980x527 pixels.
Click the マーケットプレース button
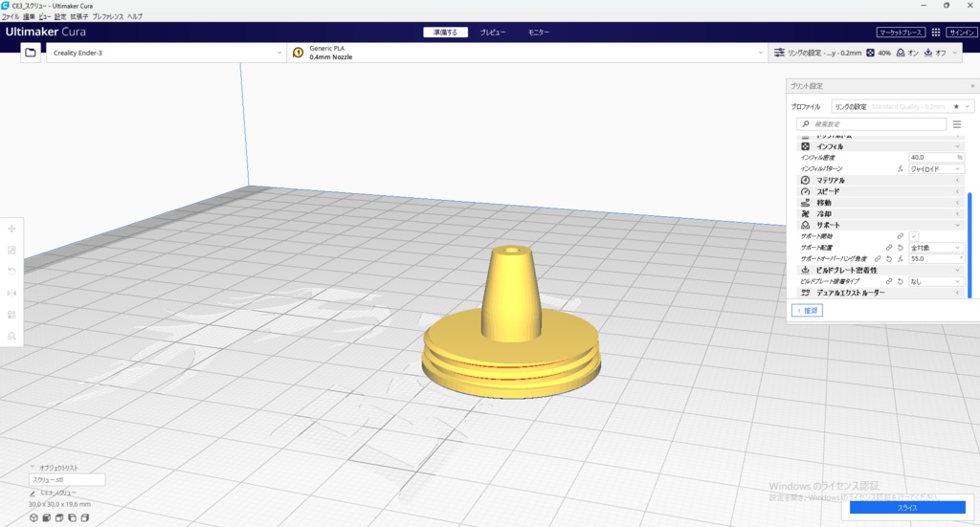click(x=901, y=33)
